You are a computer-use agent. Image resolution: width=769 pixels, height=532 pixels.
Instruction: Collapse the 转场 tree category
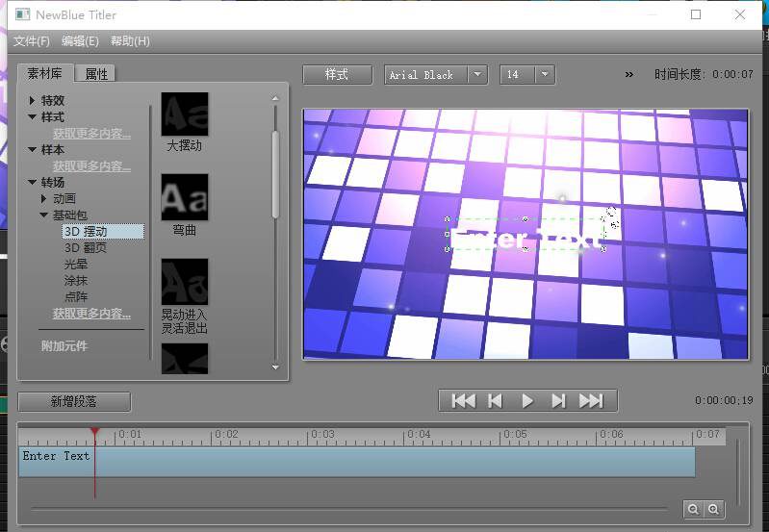tap(33, 183)
